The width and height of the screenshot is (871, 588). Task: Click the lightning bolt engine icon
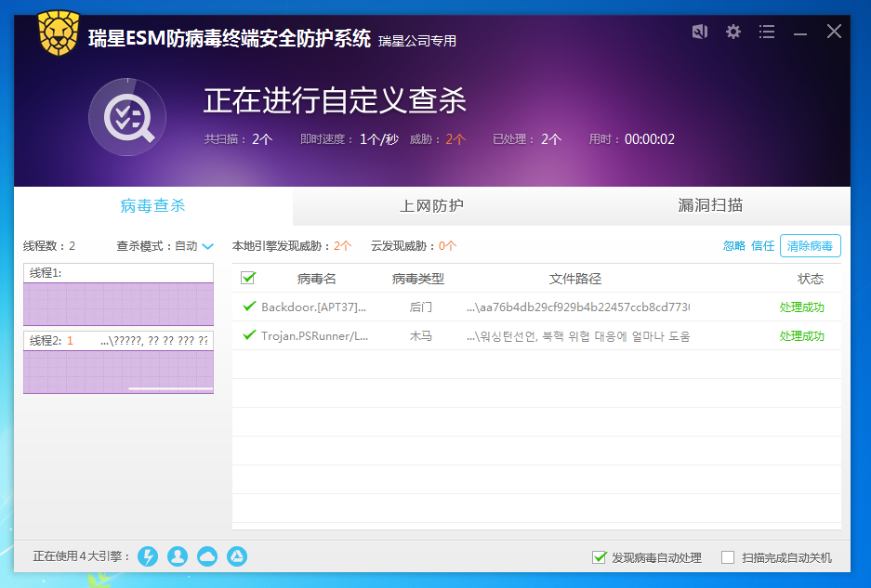tap(148, 556)
